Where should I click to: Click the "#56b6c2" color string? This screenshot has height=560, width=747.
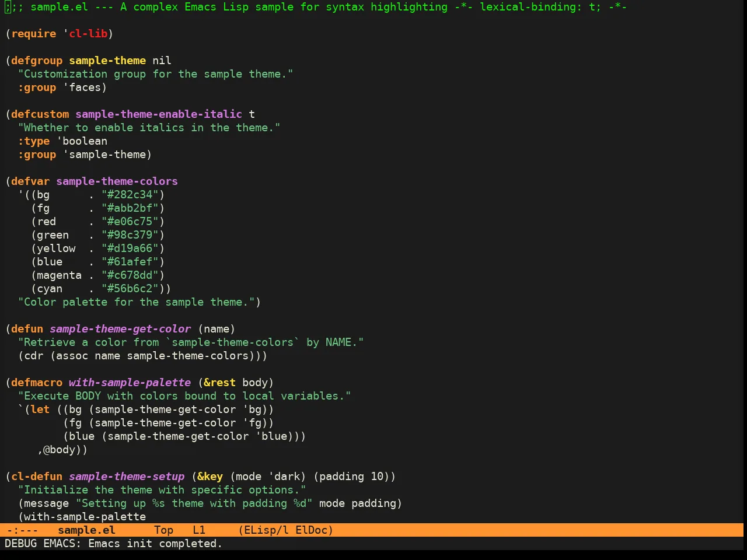(x=130, y=289)
